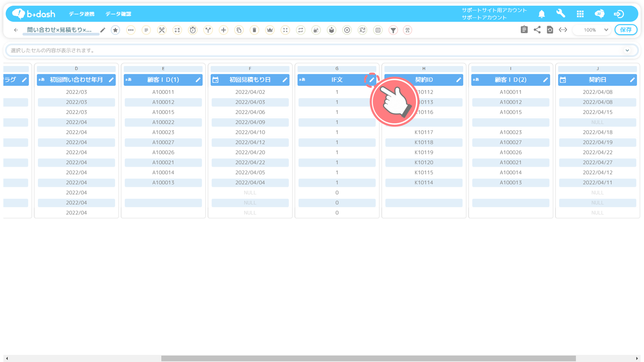This screenshot has height=362, width=644.
Task: Select the 契約日 column header
Action: pyautogui.click(x=598, y=80)
